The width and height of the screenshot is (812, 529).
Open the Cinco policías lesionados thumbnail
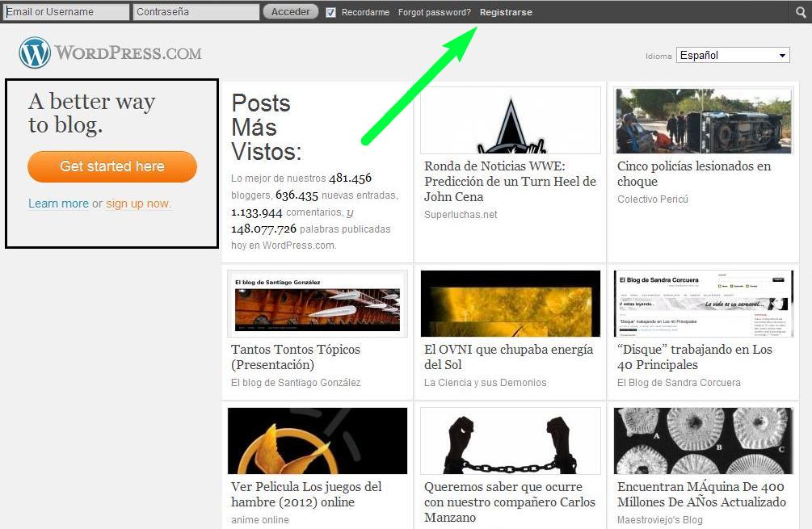(703, 120)
